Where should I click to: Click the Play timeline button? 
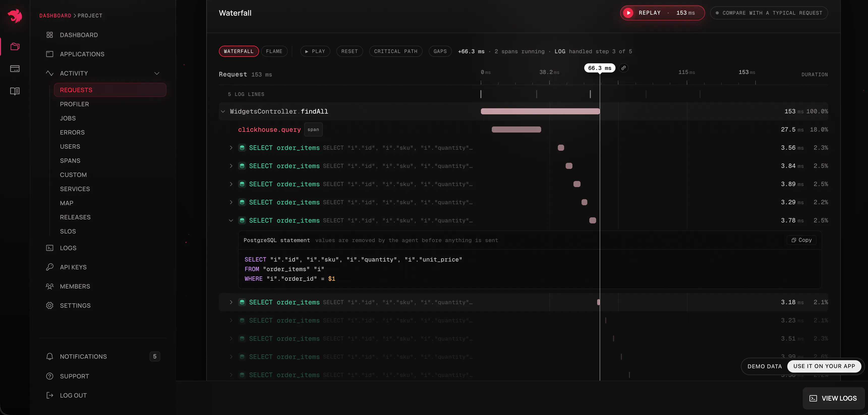(315, 51)
